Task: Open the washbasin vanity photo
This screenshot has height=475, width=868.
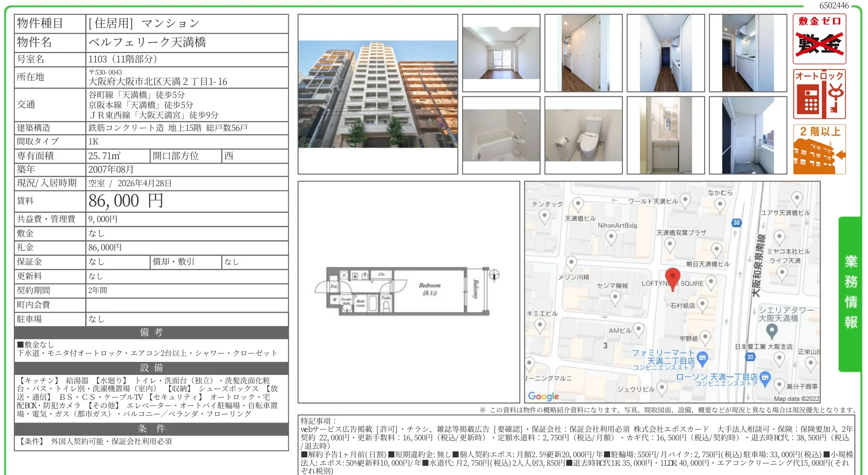Action: [666, 135]
